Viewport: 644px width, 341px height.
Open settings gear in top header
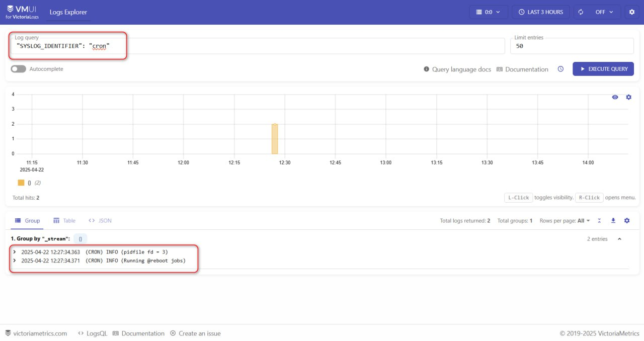pos(632,12)
